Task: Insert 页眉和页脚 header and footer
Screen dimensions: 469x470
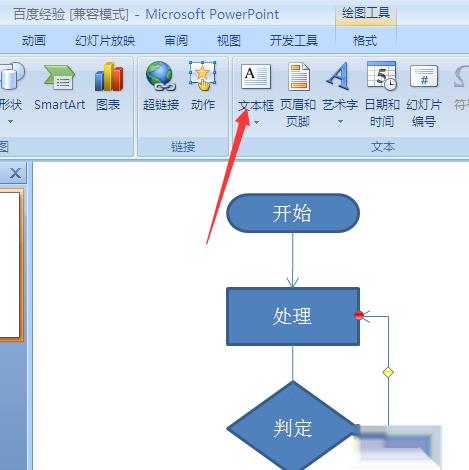Action: coord(298,77)
